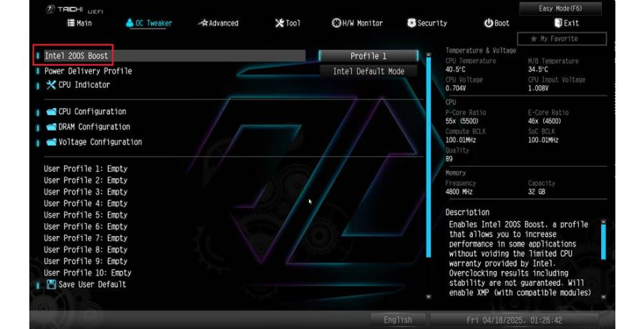Open the DRAM Configuration text entry

[x=94, y=127]
